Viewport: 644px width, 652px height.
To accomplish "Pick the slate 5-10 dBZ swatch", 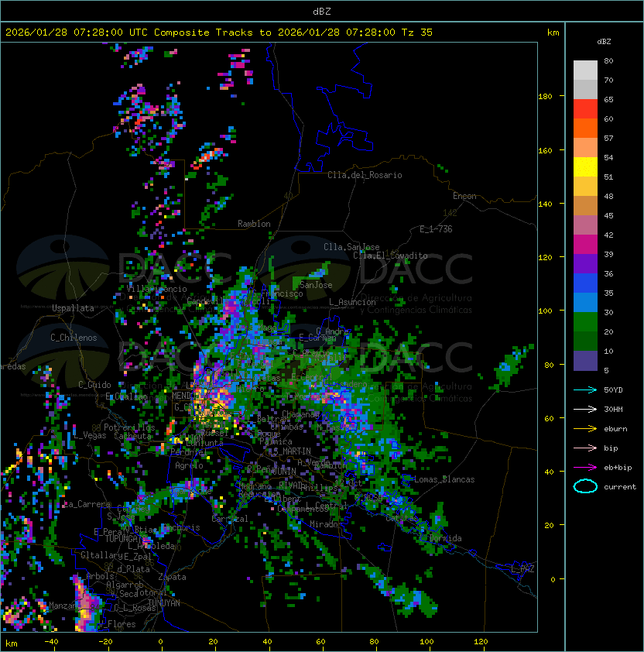I will coord(585,361).
